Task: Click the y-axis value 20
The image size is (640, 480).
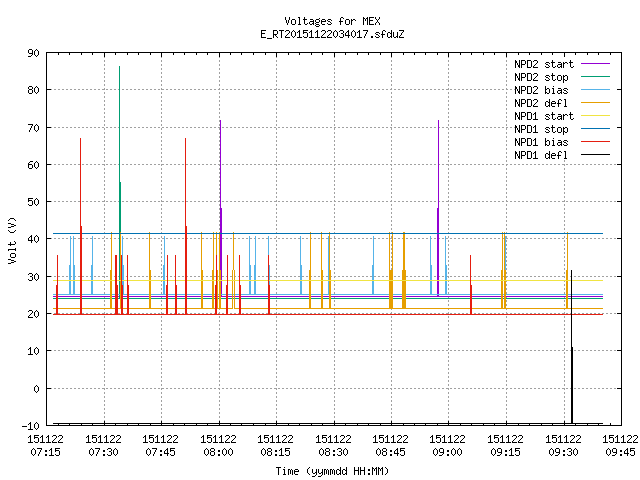Action: point(33,314)
